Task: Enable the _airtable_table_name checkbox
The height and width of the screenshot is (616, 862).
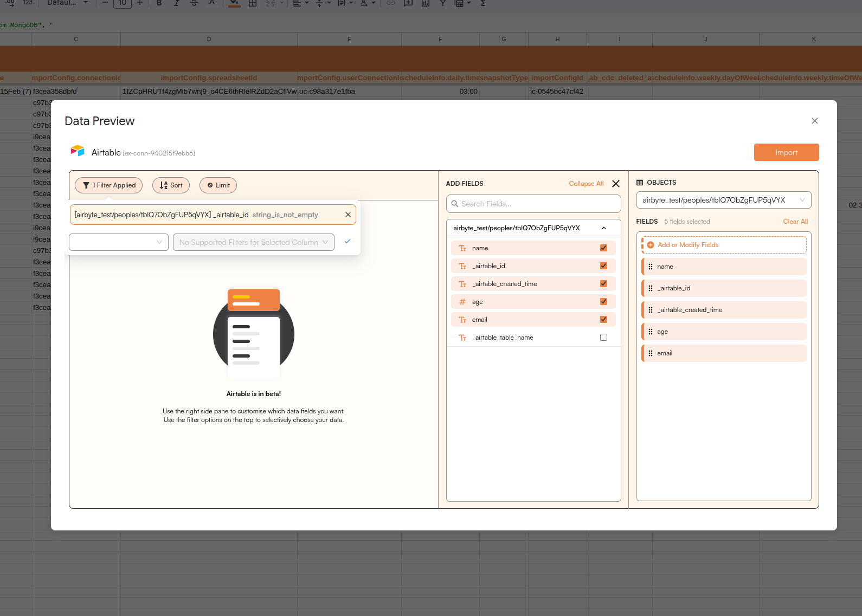Action: (603, 338)
